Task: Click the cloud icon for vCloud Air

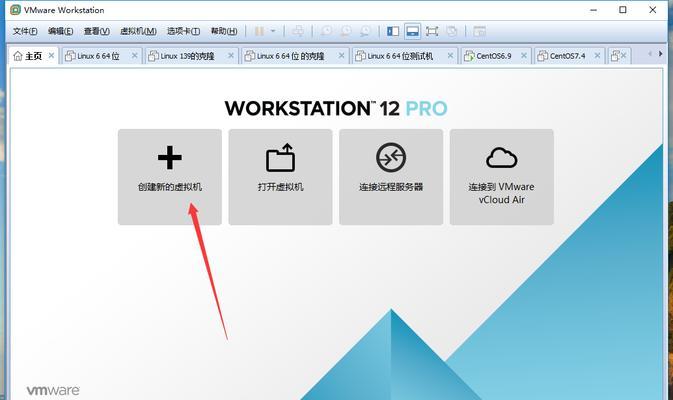Action: click(x=501, y=158)
